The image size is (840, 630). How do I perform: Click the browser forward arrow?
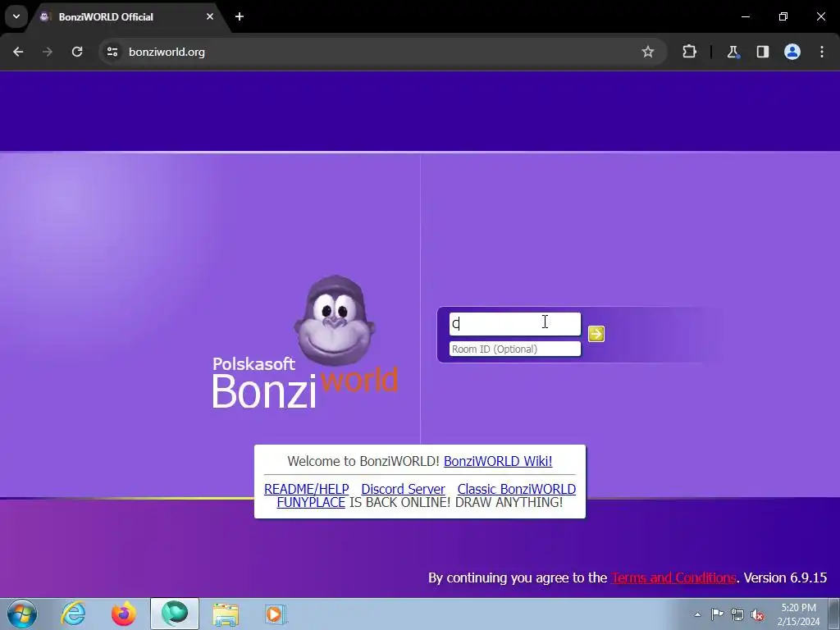tap(48, 52)
